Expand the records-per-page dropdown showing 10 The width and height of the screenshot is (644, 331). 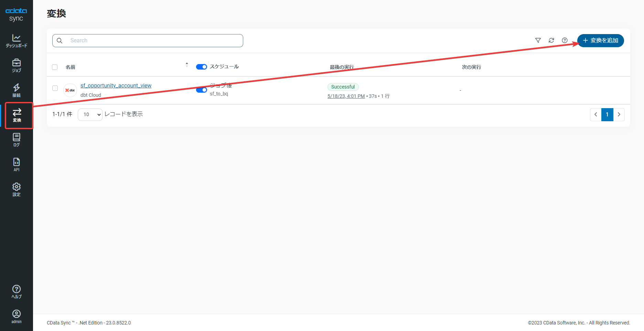90,114
